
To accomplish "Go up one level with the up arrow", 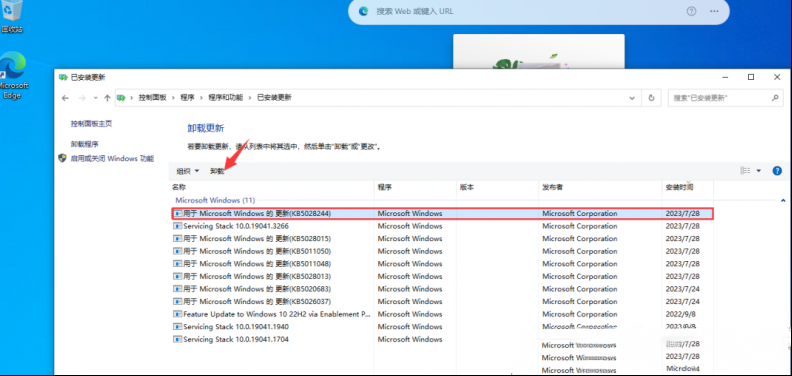I will point(107,98).
